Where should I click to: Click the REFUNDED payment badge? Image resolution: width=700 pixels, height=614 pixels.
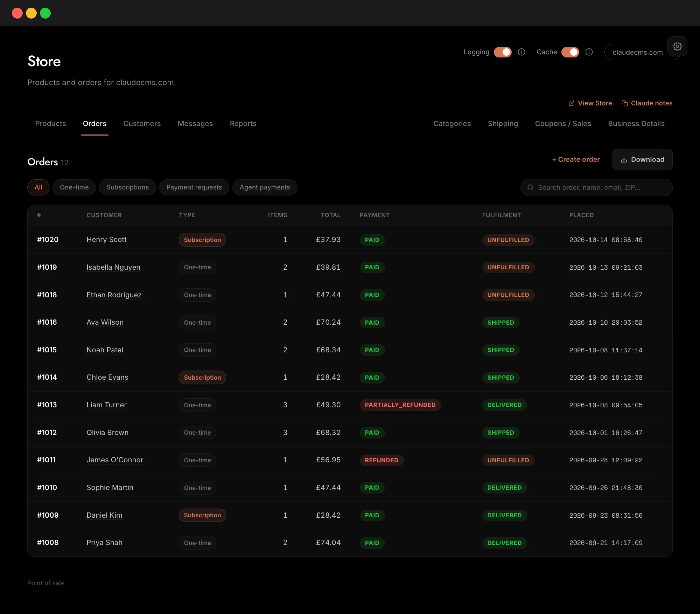(x=381, y=460)
